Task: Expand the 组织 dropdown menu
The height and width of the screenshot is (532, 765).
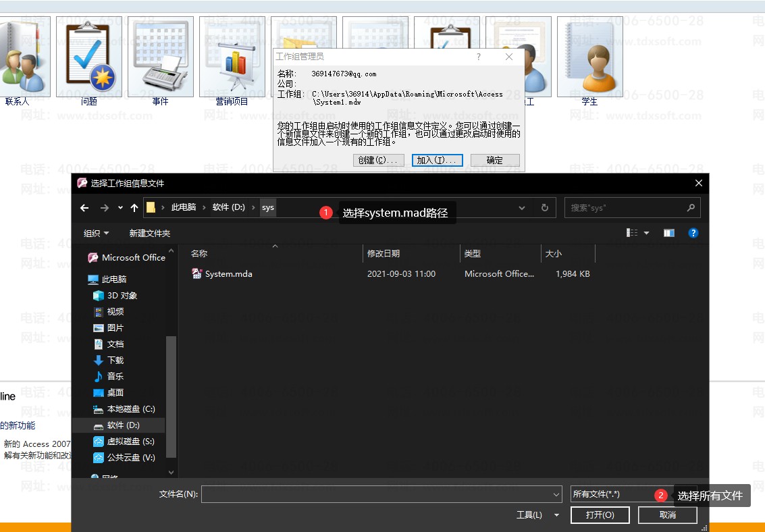Action: pos(96,234)
